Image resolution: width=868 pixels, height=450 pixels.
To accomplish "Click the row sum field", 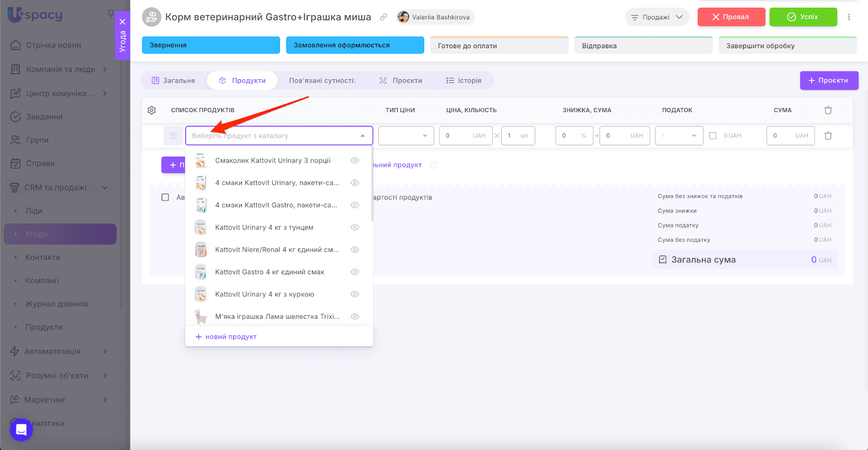I will point(791,136).
